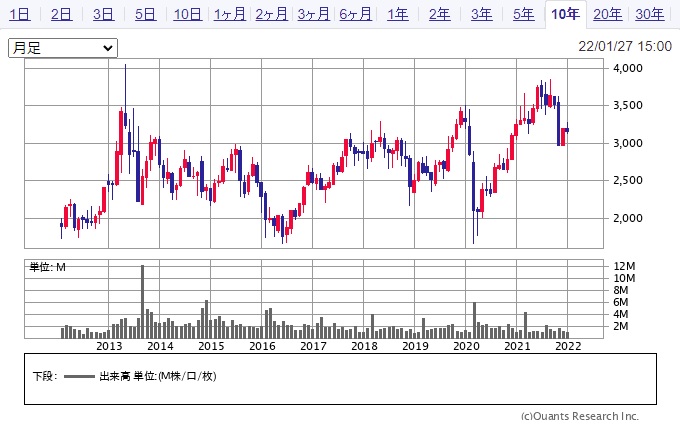Screen dimensions: 680x429
Task: Open the 30年 long-term chart
Action: 650,14
